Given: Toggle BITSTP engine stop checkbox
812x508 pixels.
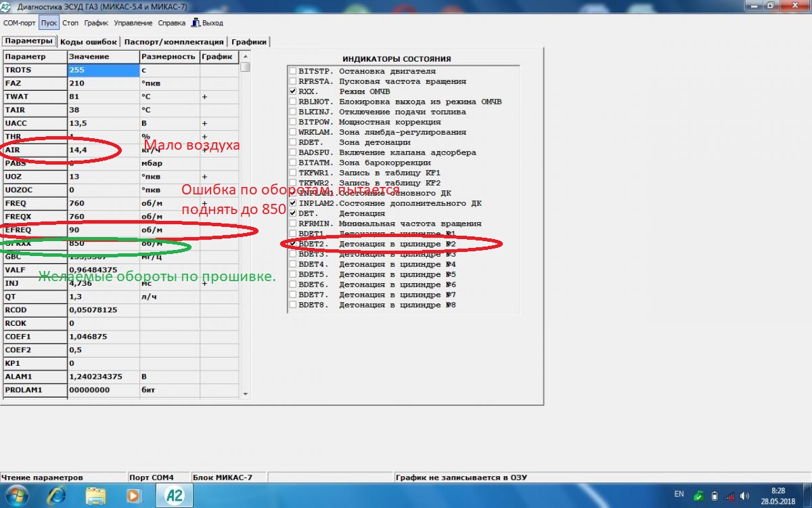Looking at the screenshot, I should tap(292, 71).
